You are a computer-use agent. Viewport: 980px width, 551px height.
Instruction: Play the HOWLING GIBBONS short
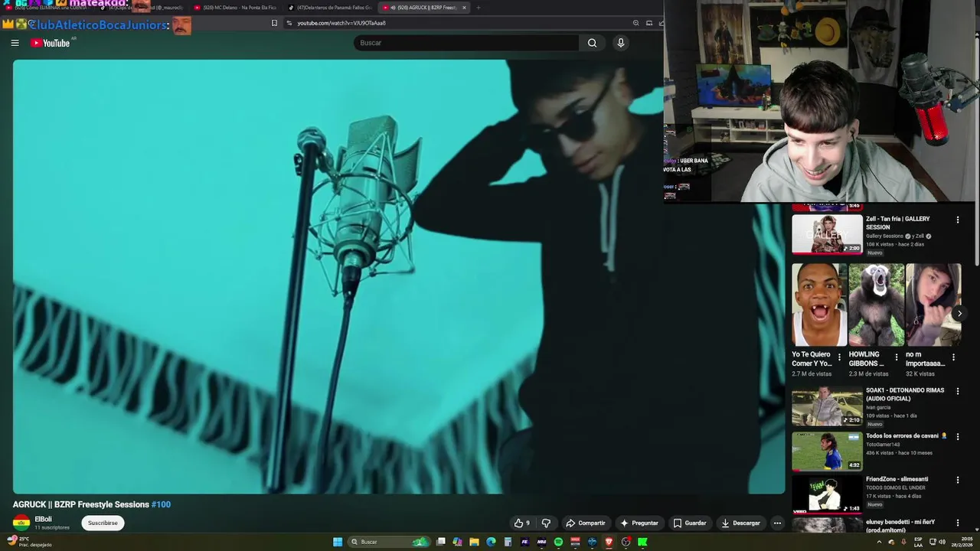(877, 305)
